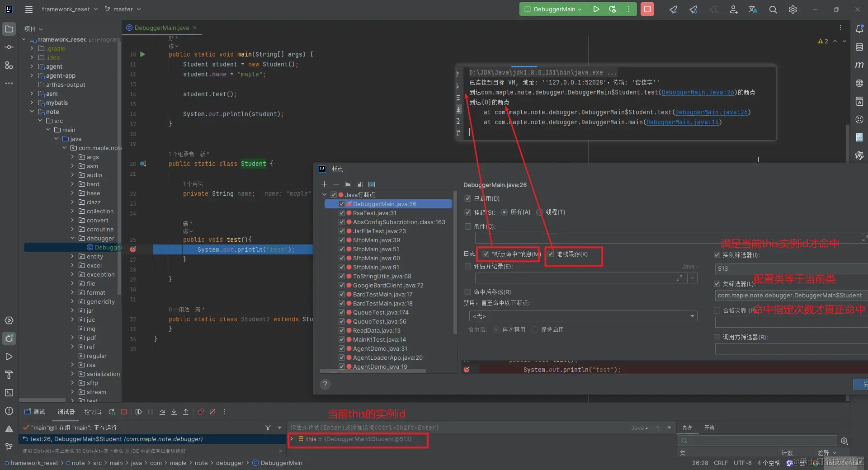Click Step Out in debug toolbar
Image resolution: width=868 pixels, height=470 pixels.
[x=186, y=412]
